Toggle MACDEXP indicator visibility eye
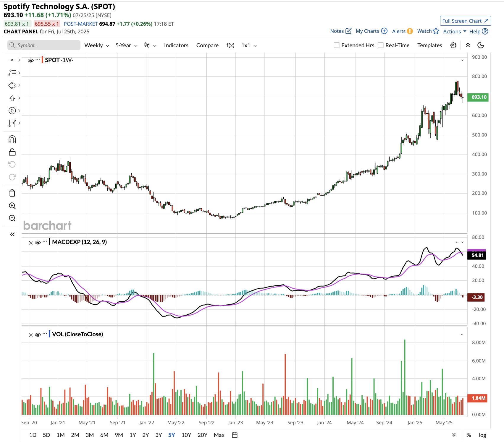This screenshot has width=504, height=442. click(x=38, y=243)
